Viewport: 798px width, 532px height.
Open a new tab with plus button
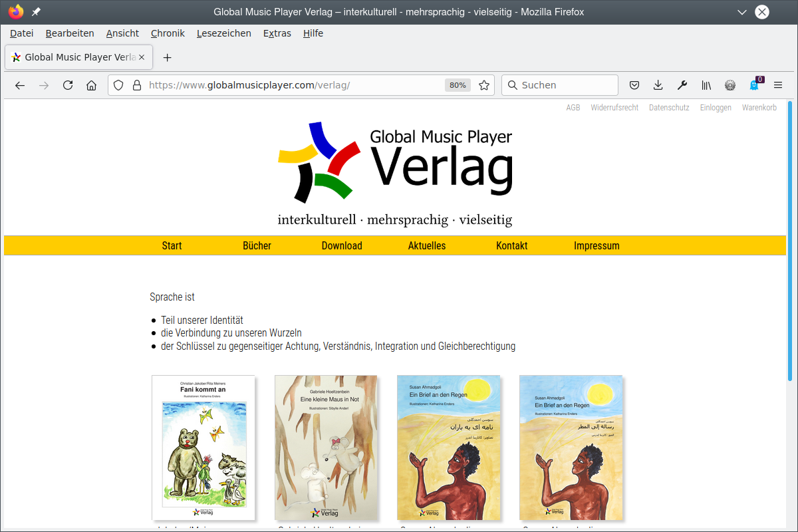[x=167, y=57]
